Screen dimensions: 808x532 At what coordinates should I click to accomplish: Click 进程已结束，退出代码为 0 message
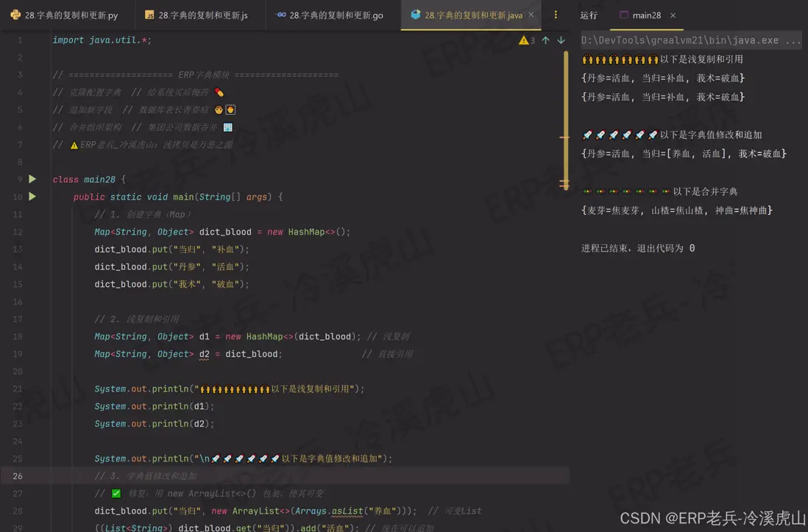coord(638,249)
